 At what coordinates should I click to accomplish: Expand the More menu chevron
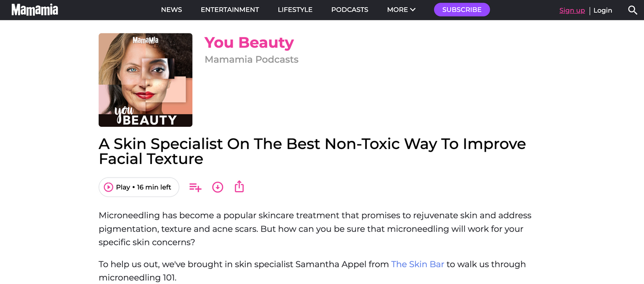(413, 10)
